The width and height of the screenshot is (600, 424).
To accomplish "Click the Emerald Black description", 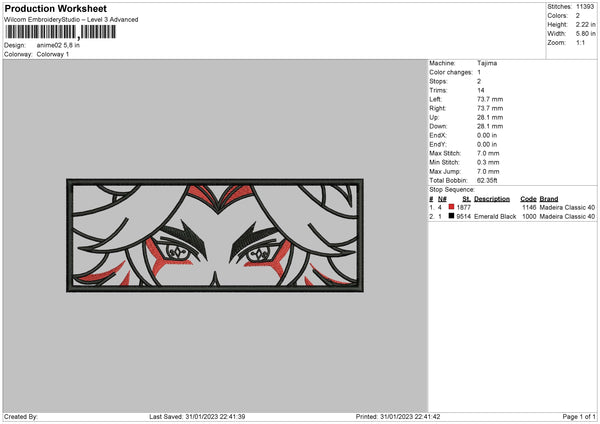I will (495, 217).
